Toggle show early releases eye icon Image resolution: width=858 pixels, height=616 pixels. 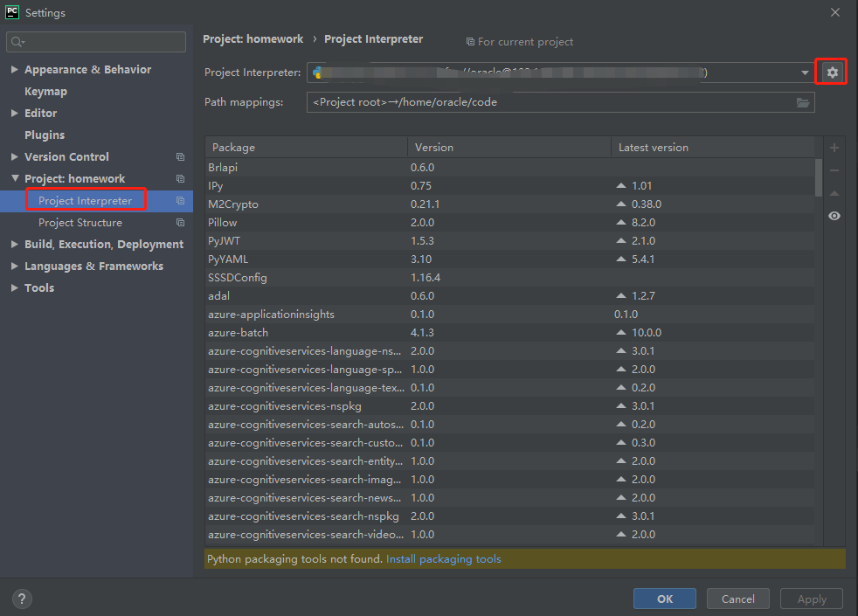[834, 216]
